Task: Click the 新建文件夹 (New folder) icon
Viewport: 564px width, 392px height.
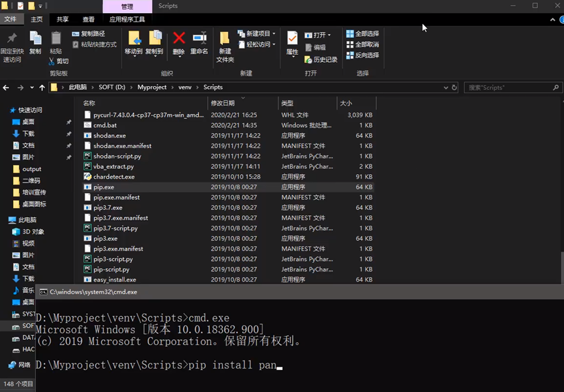Action: tap(225, 39)
